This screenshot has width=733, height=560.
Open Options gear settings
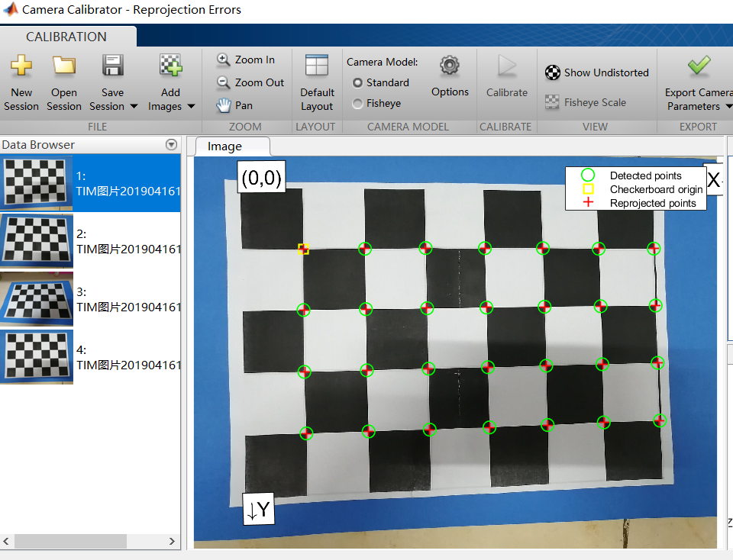[x=450, y=66]
